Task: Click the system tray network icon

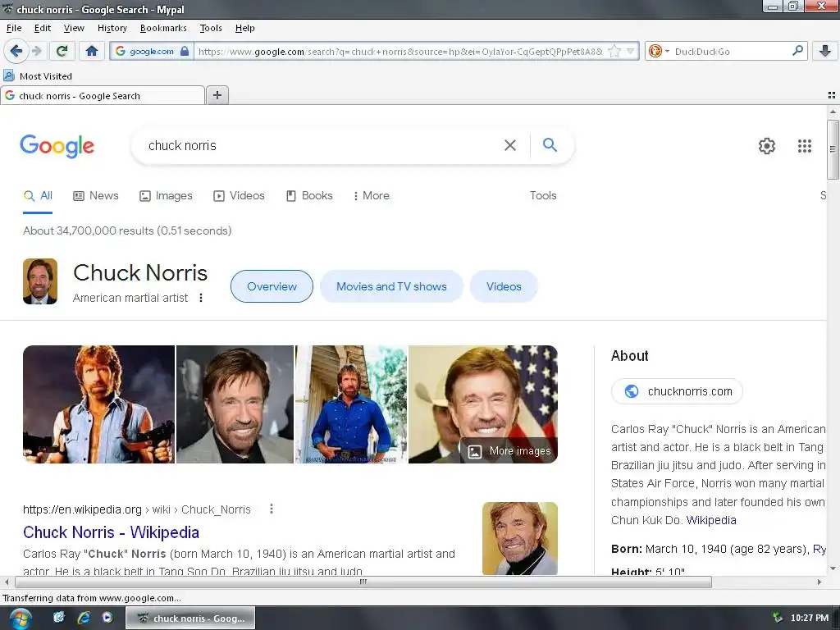Action: point(778,618)
